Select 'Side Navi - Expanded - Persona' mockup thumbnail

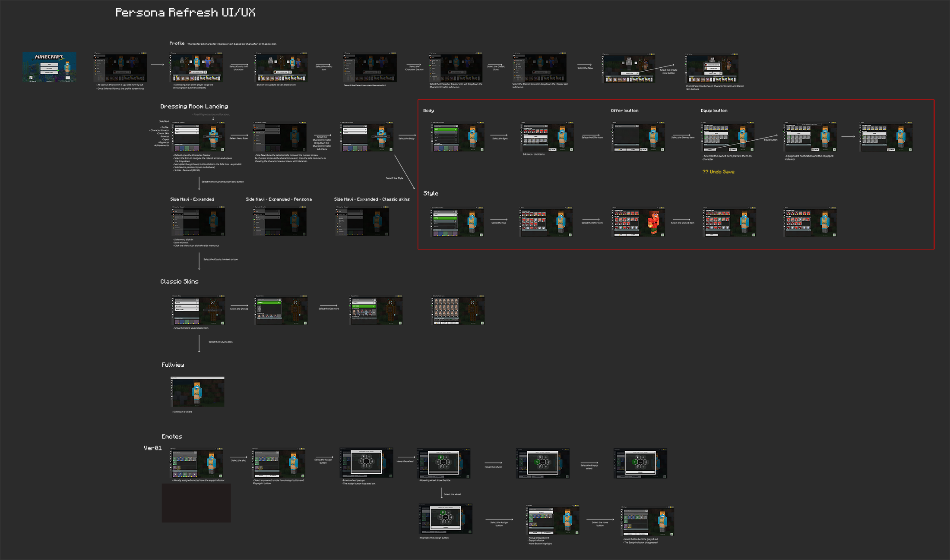point(280,221)
